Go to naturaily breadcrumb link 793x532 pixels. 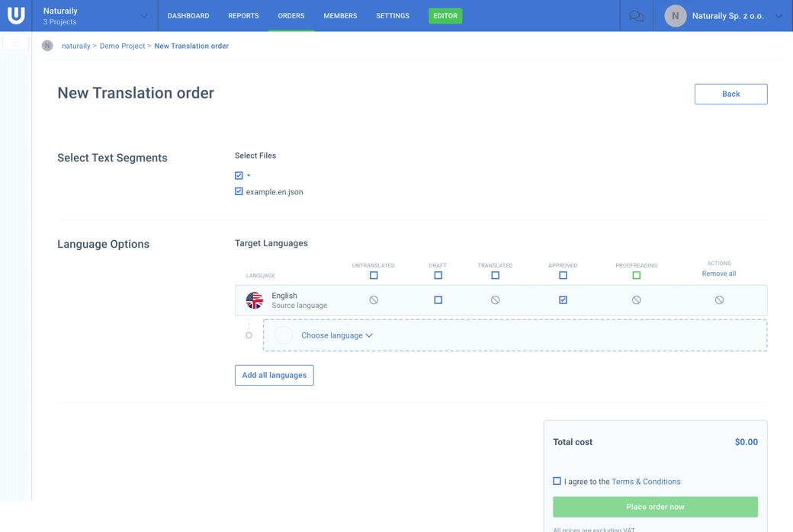[75, 46]
